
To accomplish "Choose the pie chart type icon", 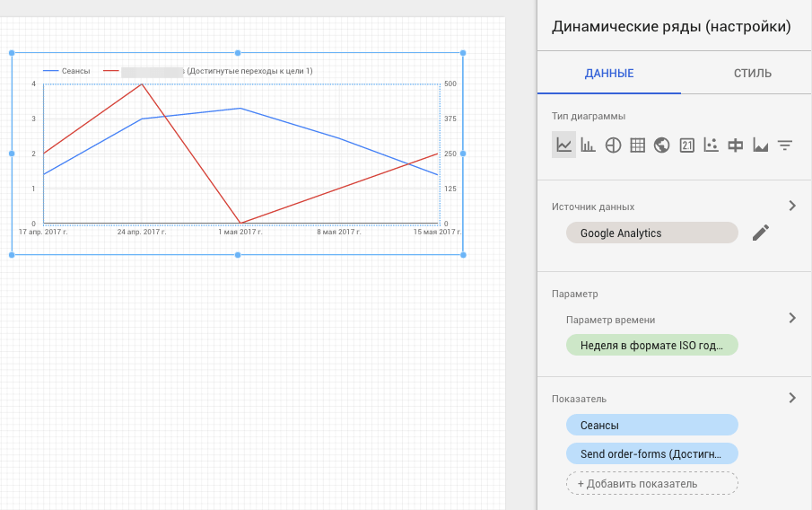I will coord(614,145).
